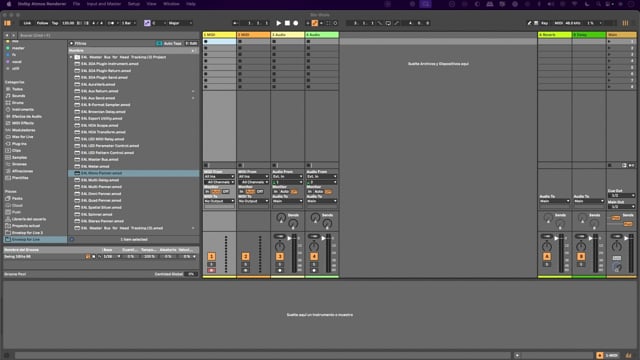Select Todos category in browser
Image resolution: width=640 pixels, height=360 pixels.
tap(17, 89)
